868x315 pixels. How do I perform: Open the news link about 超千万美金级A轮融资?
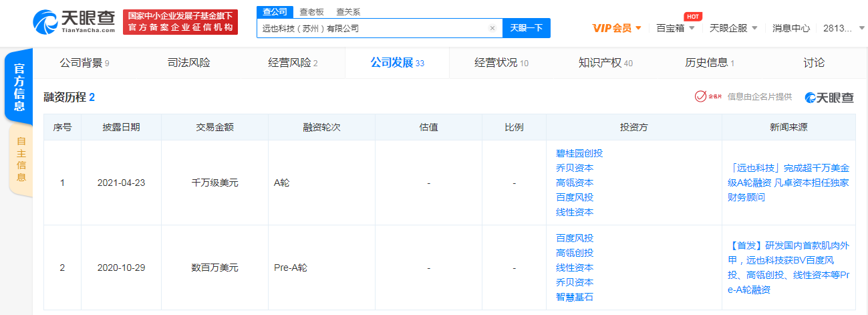pyautogui.click(x=788, y=183)
